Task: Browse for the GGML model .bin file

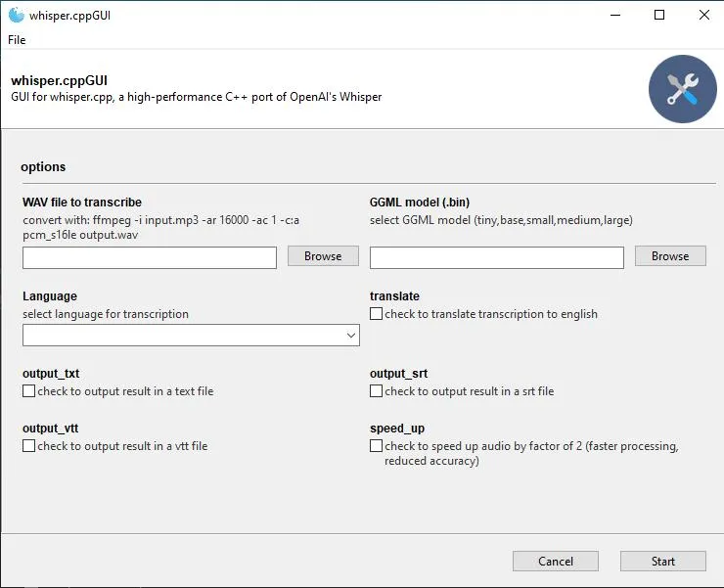Action: (670, 256)
